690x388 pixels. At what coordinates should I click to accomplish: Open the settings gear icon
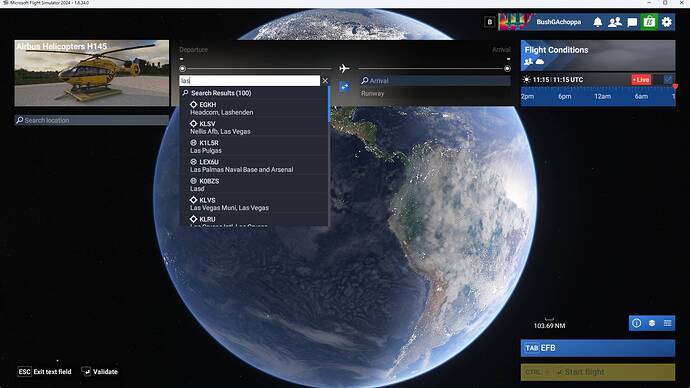(x=667, y=22)
